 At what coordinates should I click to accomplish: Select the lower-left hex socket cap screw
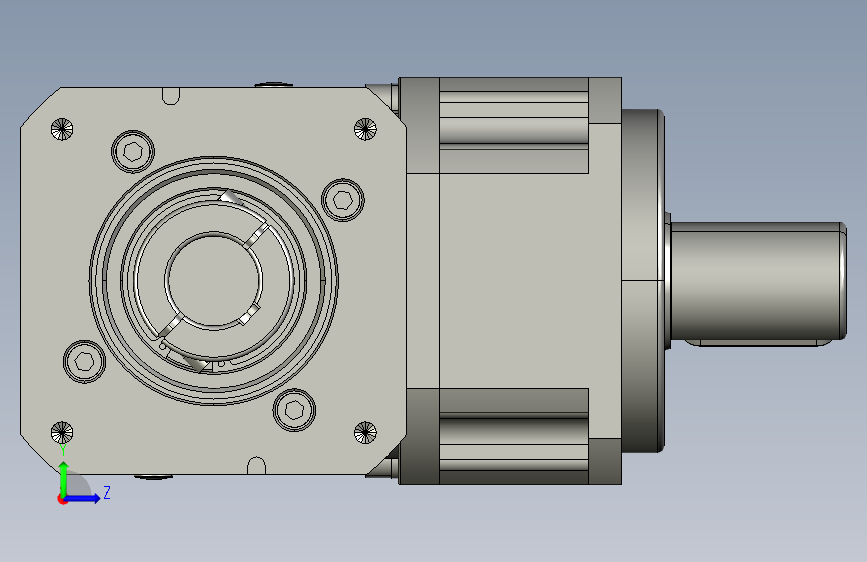[x=84, y=362]
